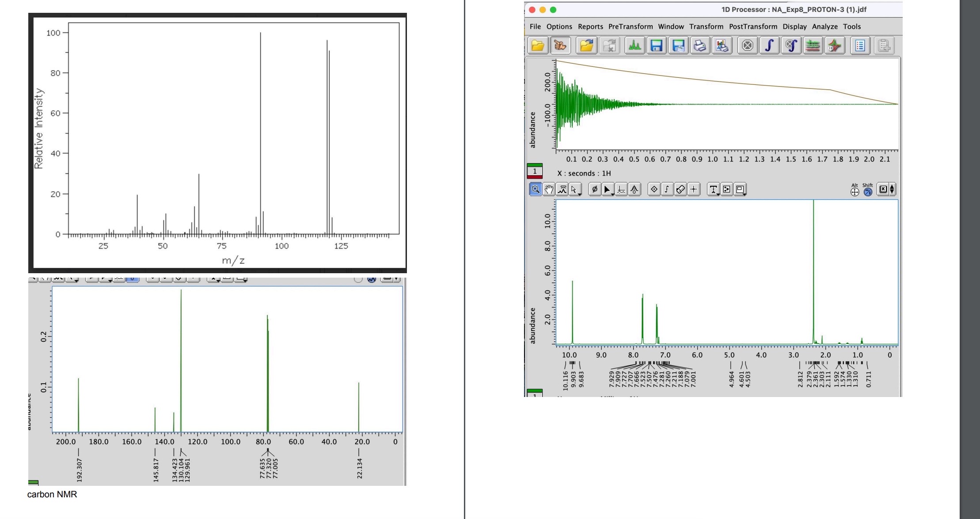This screenshot has height=519, width=980.
Task: Select the magnifier zoom tool
Action: [x=536, y=190]
